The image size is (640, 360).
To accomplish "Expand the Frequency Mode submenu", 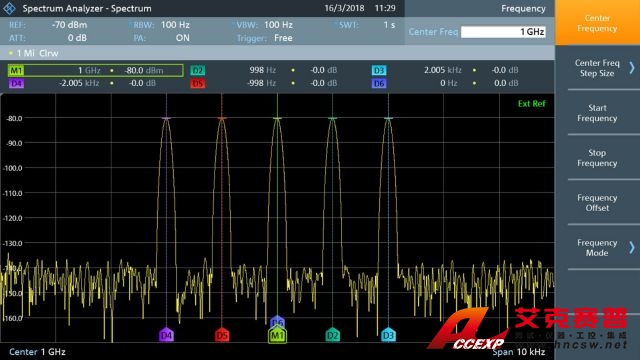I will 598,247.
